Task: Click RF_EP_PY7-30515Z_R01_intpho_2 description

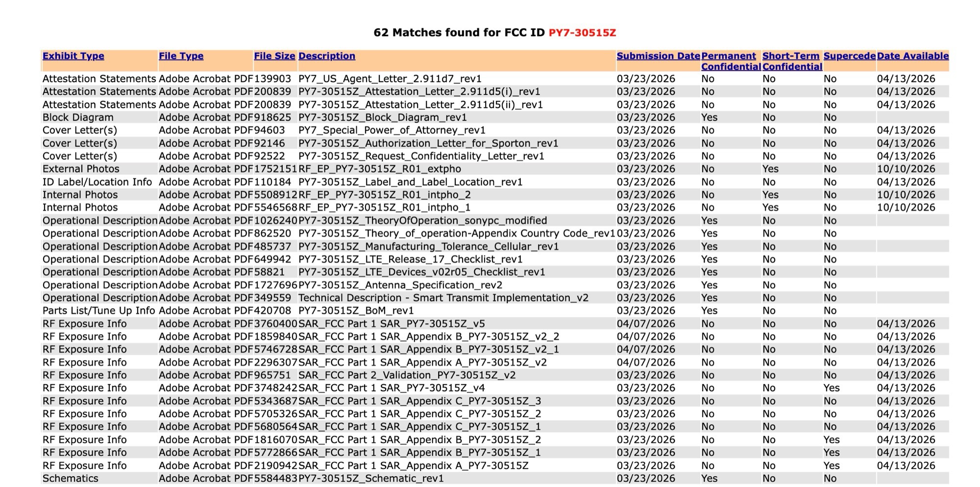Action: (385, 195)
